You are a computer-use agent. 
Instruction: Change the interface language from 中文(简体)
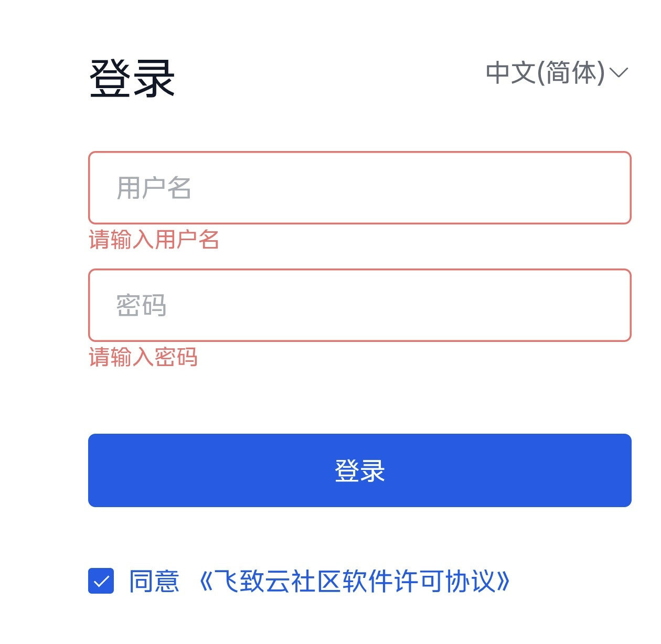tap(557, 72)
